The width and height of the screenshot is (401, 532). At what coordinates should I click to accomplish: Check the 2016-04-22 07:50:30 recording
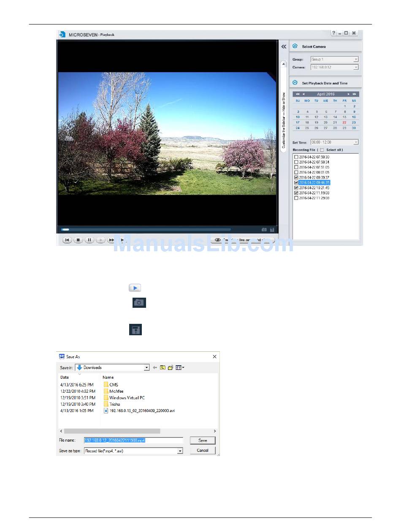296,157
